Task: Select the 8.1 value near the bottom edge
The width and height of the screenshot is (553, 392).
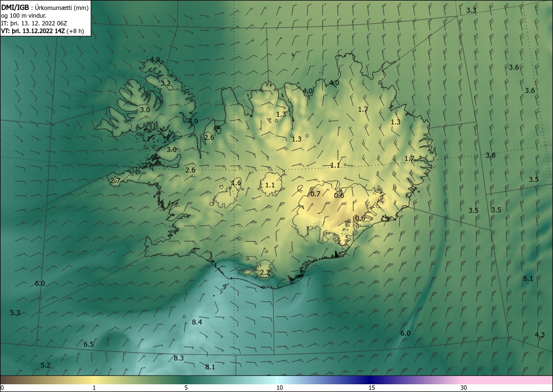Action: point(210,367)
